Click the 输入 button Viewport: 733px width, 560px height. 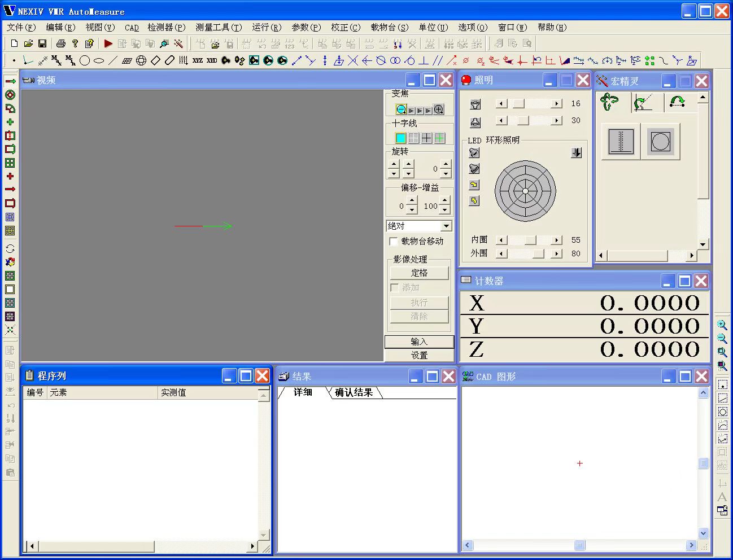click(x=419, y=342)
